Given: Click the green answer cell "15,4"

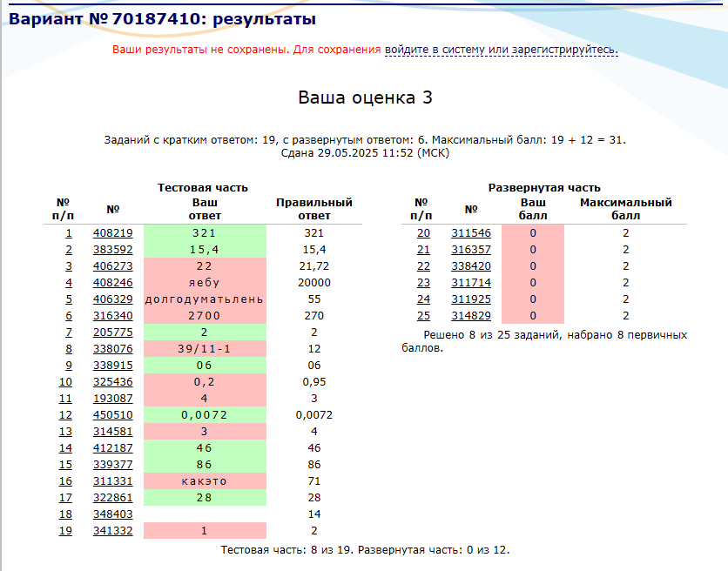Looking at the screenshot, I should point(205,250).
